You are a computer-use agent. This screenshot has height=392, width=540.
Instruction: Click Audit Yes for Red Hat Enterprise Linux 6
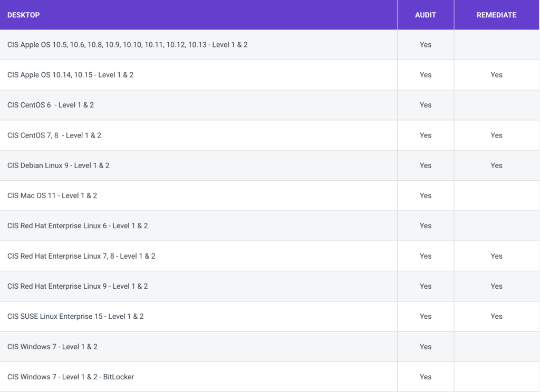pos(426,226)
